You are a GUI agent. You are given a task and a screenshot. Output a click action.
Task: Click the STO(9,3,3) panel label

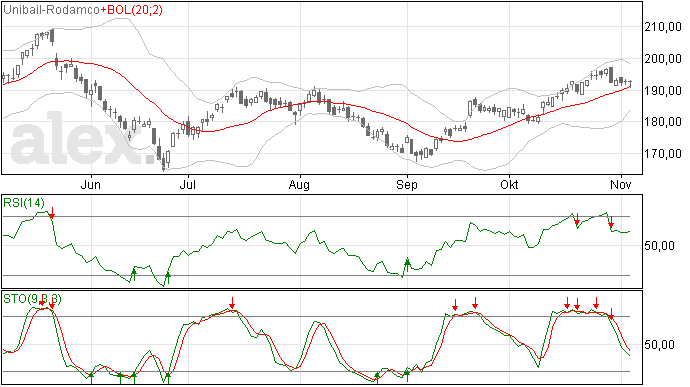[x=32, y=299]
